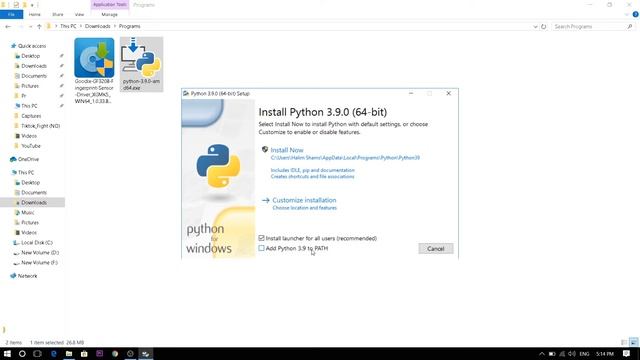This screenshot has height=360, width=640.
Task: Open File Explorer help icon
Action: [635, 14]
